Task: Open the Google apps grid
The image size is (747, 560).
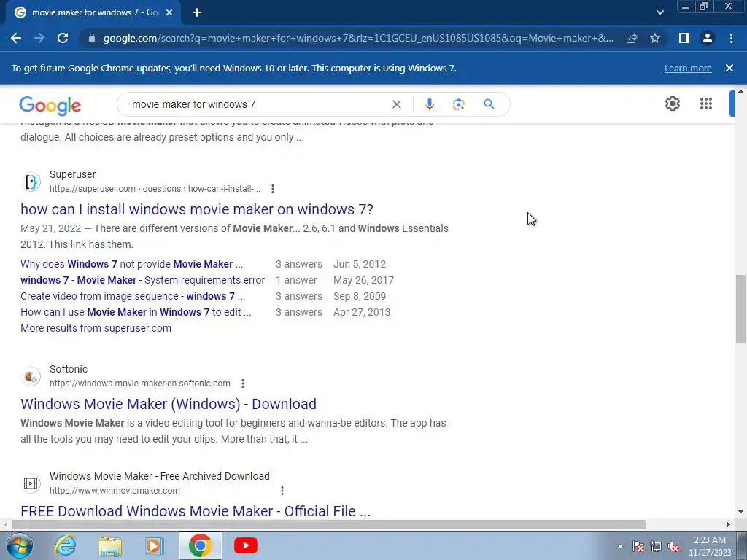Action: pyautogui.click(x=706, y=104)
